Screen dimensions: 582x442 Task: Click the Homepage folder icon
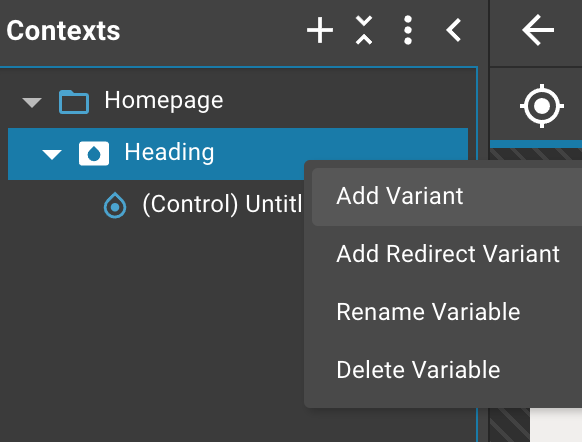pyautogui.click(x=74, y=101)
